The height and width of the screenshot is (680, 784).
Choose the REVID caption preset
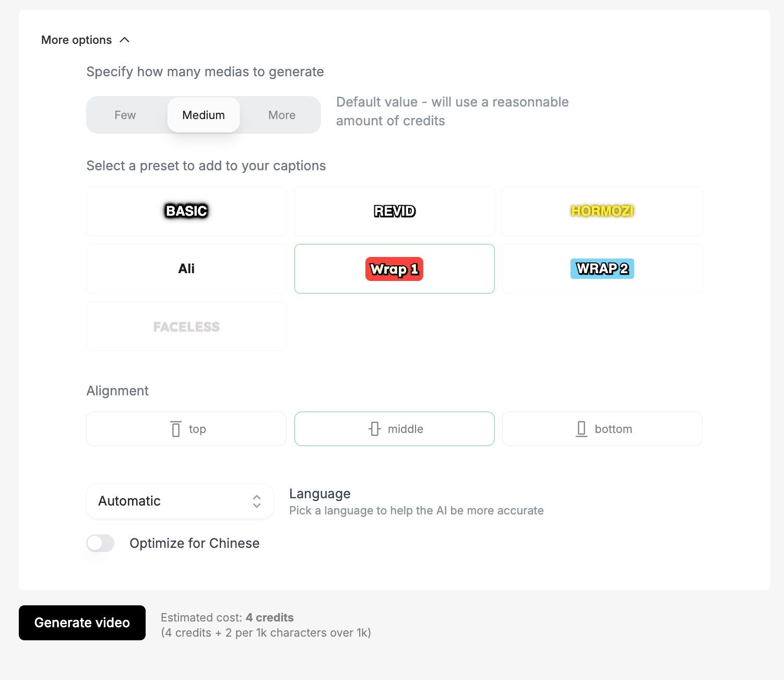click(x=395, y=211)
